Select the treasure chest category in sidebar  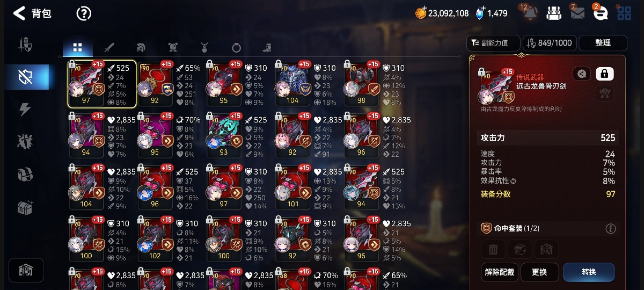pyautogui.click(x=25, y=207)
